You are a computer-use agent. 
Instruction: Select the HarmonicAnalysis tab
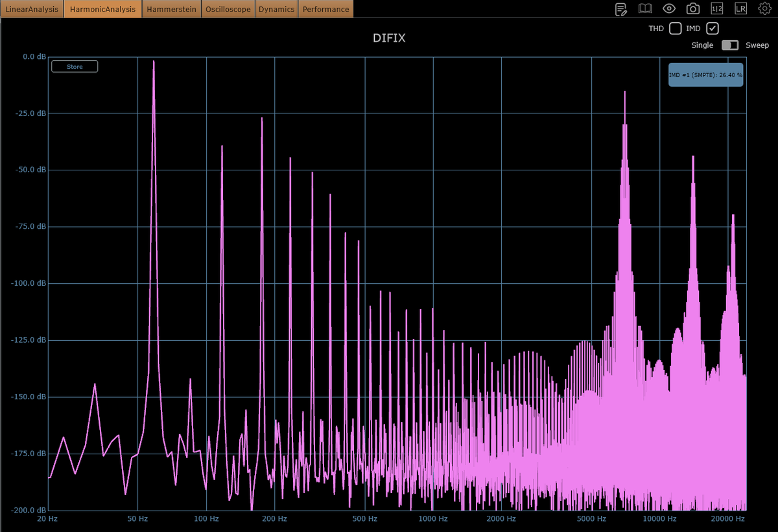click(x=103, y=9)
